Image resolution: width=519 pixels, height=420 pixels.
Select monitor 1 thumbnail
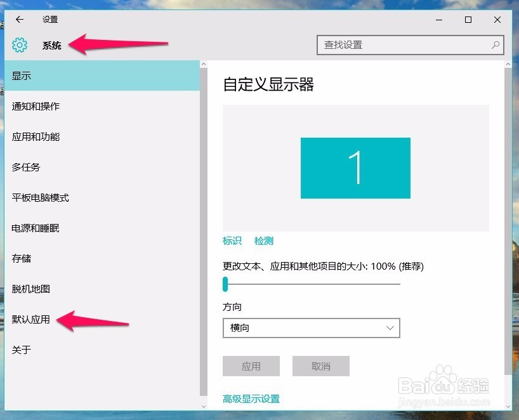pos(355,168)
